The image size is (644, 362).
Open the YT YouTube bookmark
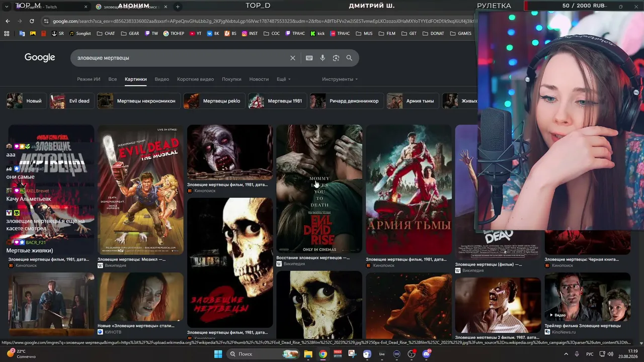[196, 34]
